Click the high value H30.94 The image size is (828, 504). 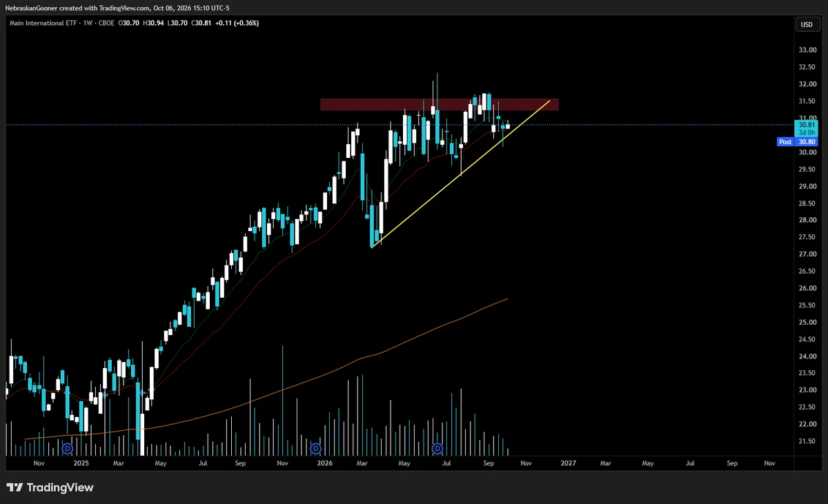click(x=153, y=23)
